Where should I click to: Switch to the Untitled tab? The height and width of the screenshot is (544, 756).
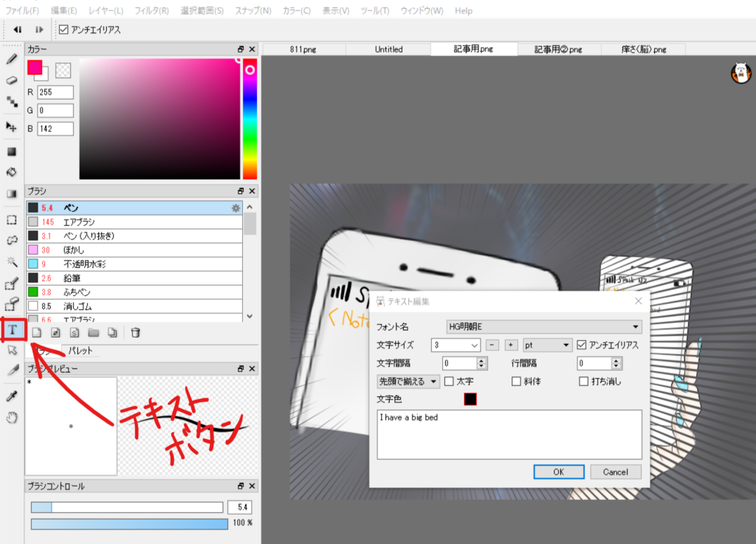[388, 49]
